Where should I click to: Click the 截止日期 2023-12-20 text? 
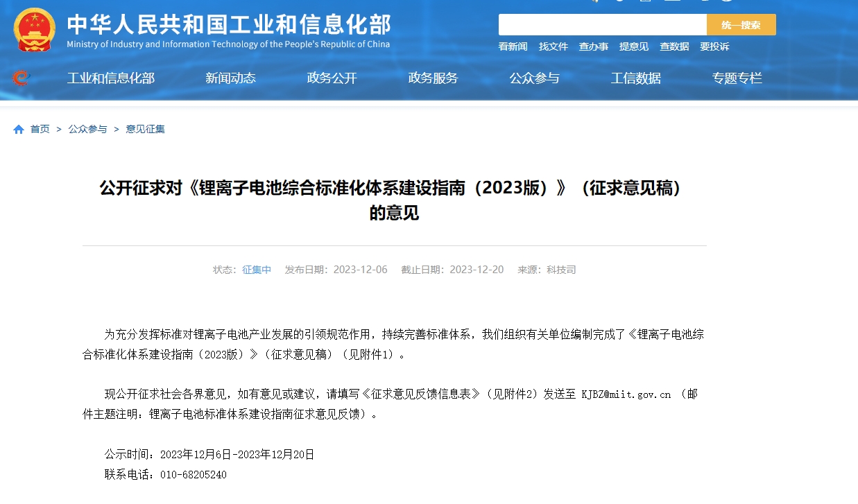tap(452, 270)
